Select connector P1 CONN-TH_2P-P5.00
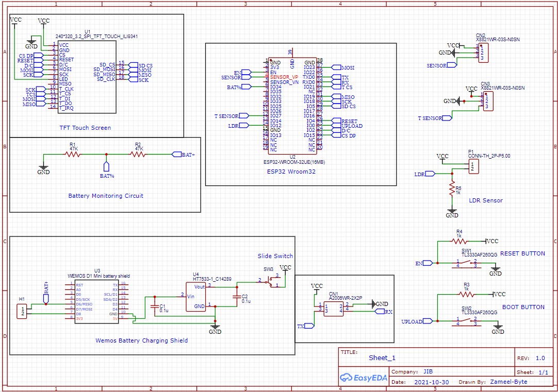The image size is (558, 392). pyautogui.click(x=473, y=166)
